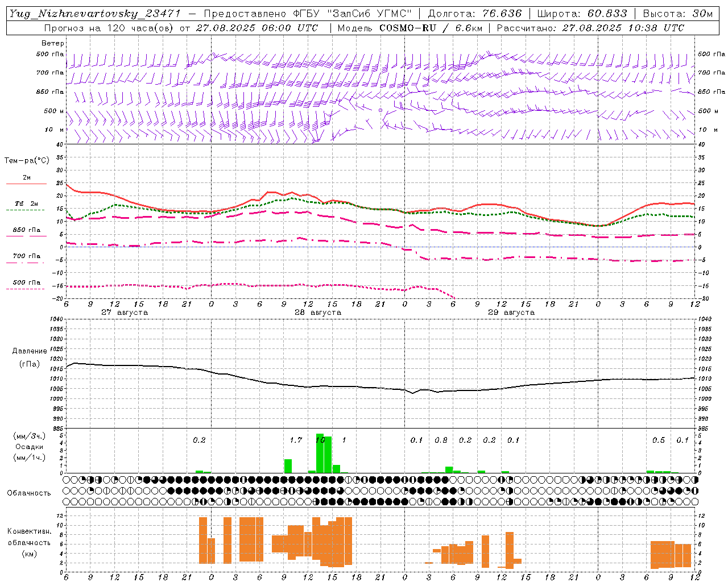Click the Тем-ра(°C) axis title
The width and height of the screenshot is (728, 582).
click(x=27, y=161)
